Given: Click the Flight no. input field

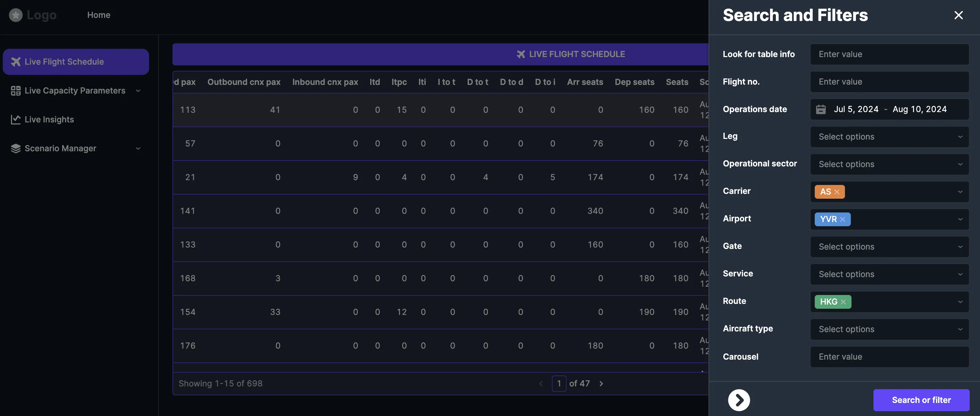Looking at the screenshot, I should point(889,81).
